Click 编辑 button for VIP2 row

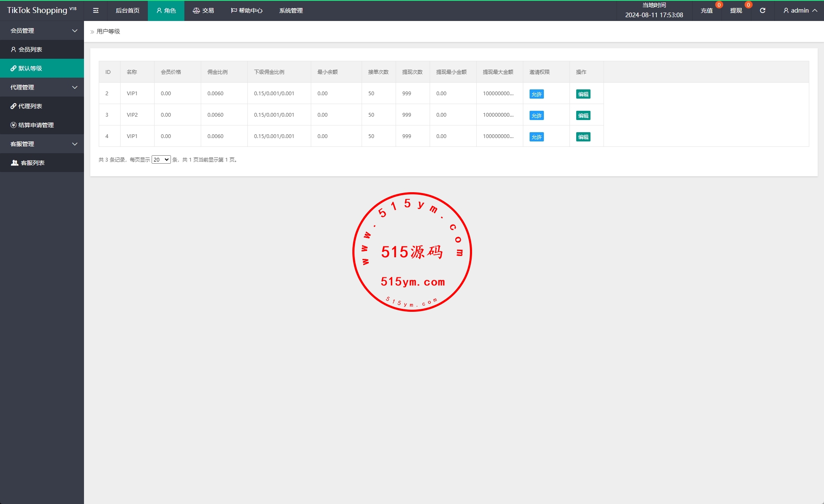pos(583,115)
